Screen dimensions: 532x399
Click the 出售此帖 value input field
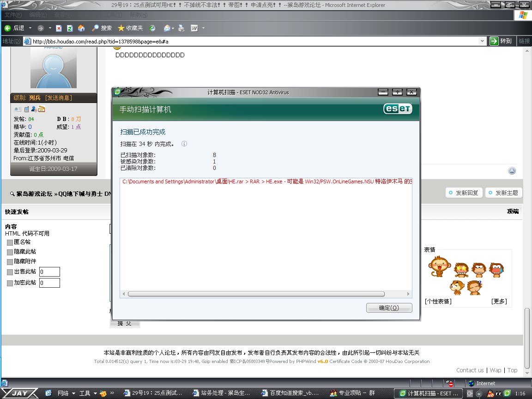49,272
